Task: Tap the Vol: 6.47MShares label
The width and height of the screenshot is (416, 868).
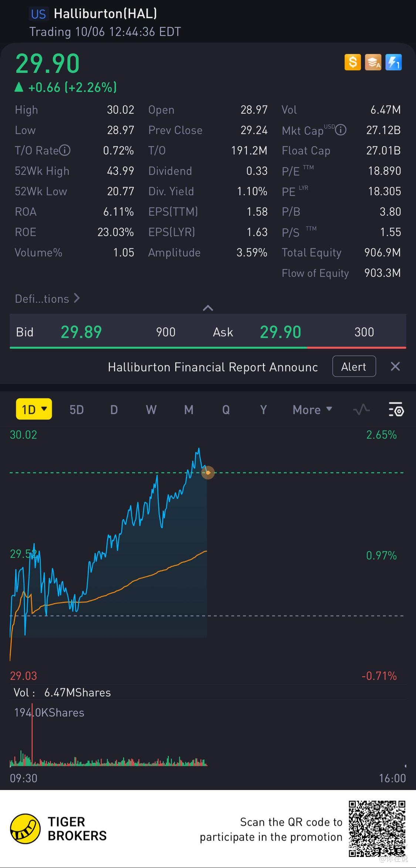Action: (62, 692)
